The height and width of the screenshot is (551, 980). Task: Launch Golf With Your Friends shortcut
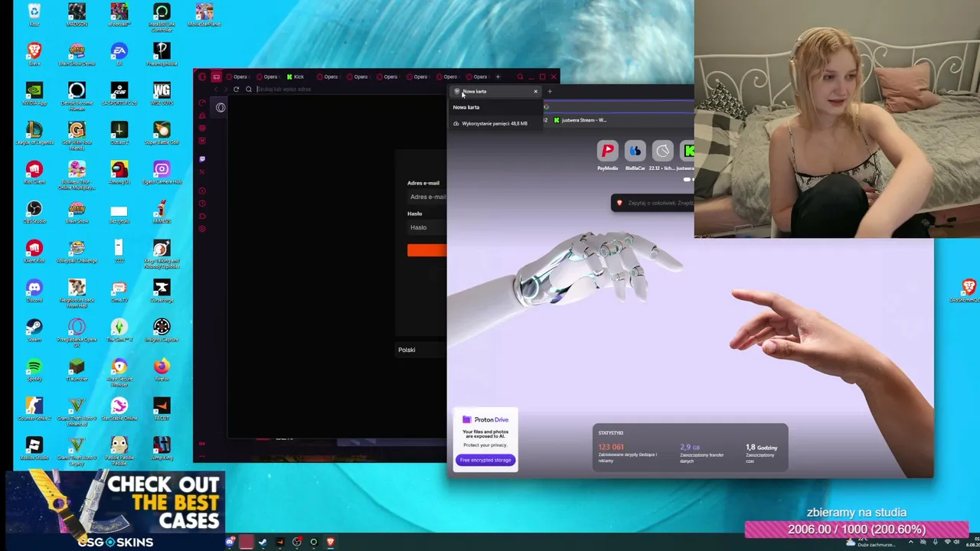(x=77, y=135)
